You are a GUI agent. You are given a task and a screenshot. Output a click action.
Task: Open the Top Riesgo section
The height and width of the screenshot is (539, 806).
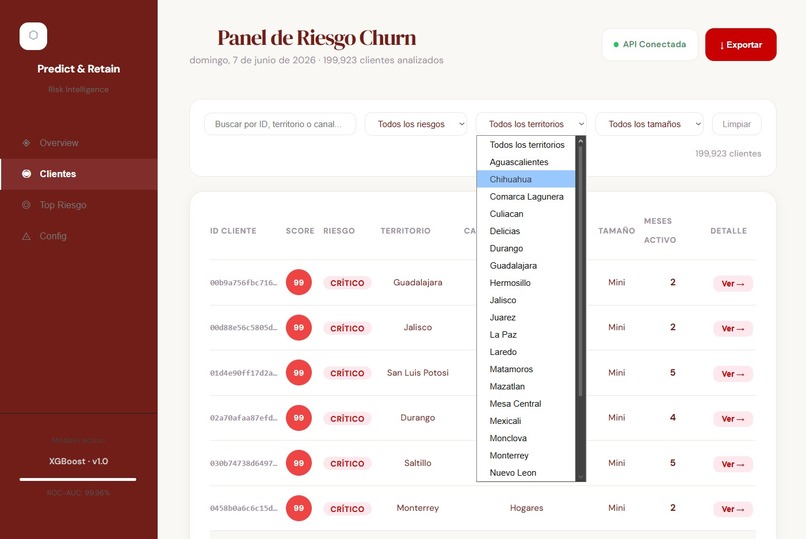79,205
